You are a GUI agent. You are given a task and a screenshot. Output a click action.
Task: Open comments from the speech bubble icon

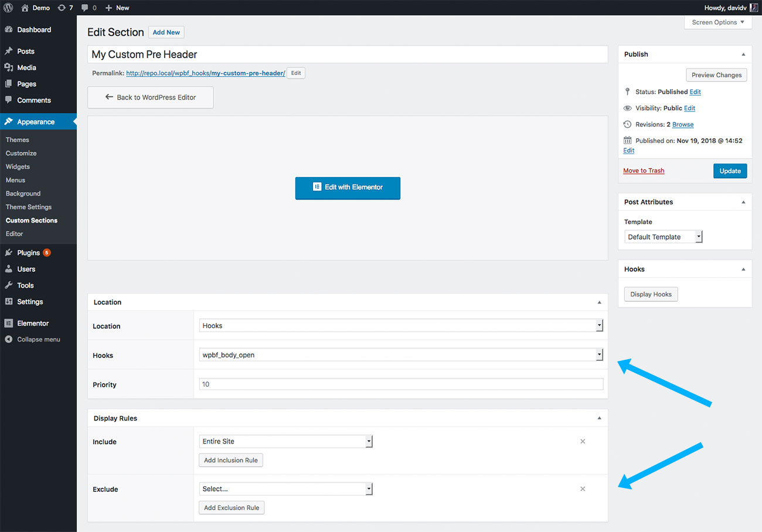pyautogui.click(x=84, y=8)
